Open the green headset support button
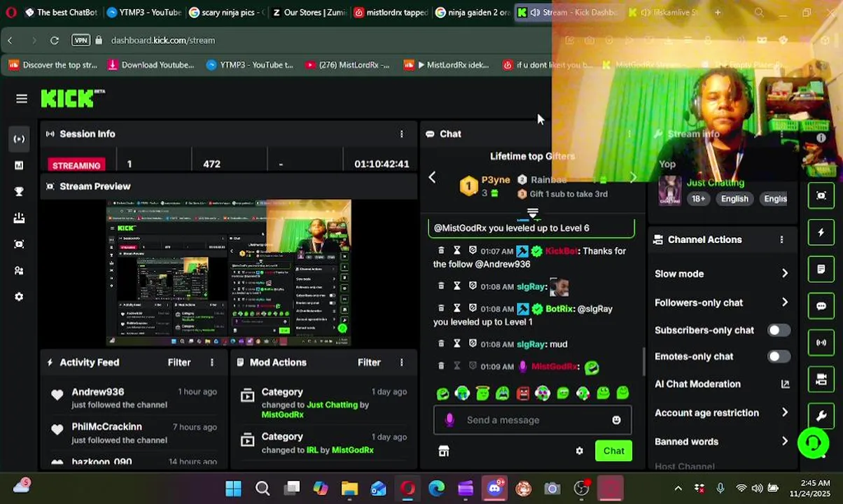Screen dimensions: 843x504 pos(813,443)
